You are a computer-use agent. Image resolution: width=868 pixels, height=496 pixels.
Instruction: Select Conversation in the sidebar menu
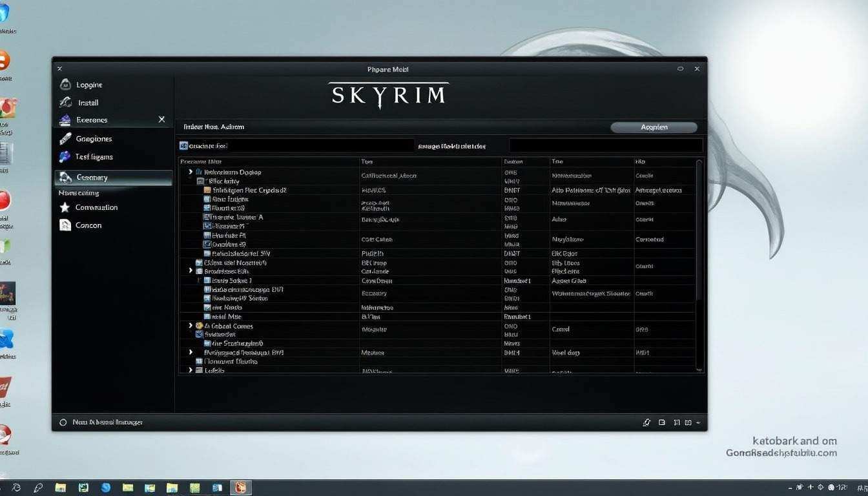[96, 207]
